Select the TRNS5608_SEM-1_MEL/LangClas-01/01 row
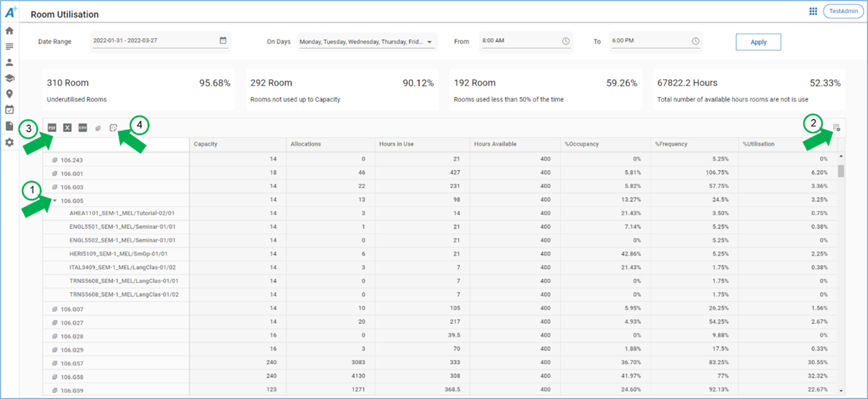This screenshot has width=868, height=399. pos(440,281)
